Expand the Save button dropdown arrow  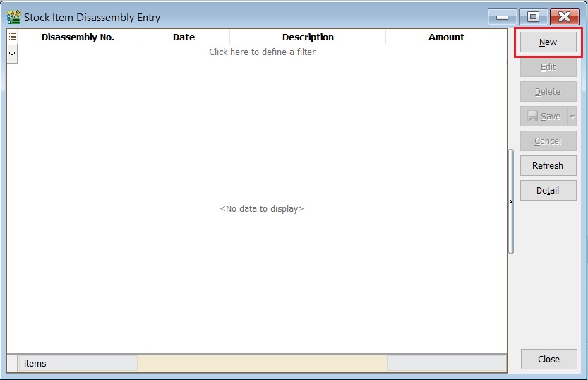[572, 117]
